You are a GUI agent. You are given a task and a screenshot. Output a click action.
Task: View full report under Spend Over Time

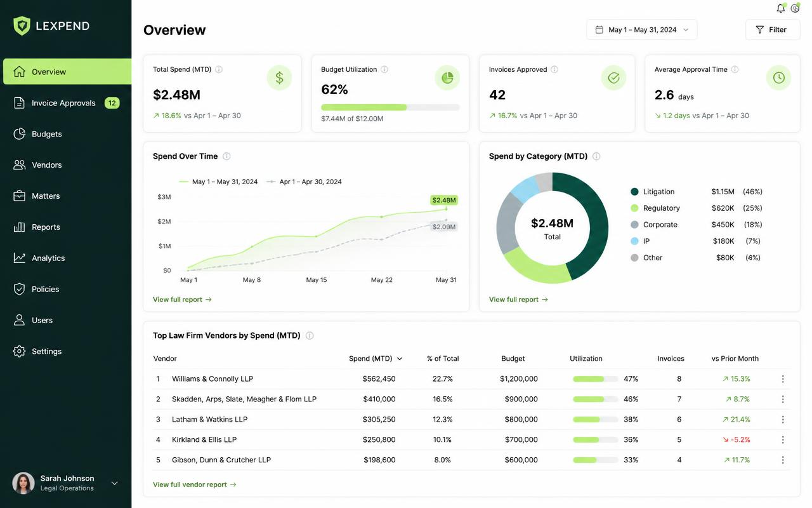point(182,299)
